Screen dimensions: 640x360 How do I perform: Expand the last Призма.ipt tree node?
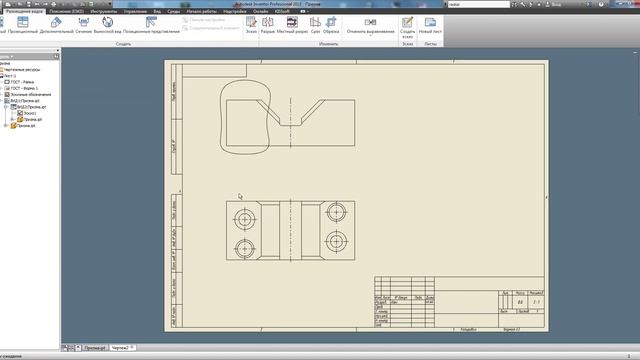click(6, 126)
